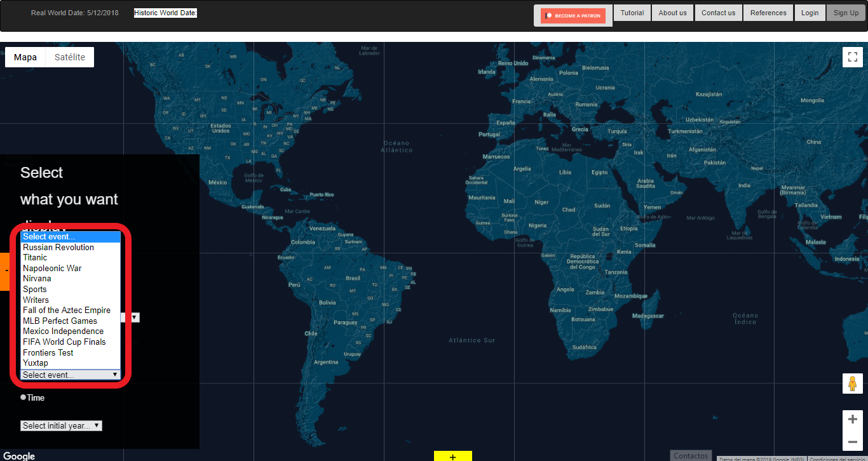Click the Estados Unidos map label
Viewport: 868px width, 461px height.
tap(220, 128)
